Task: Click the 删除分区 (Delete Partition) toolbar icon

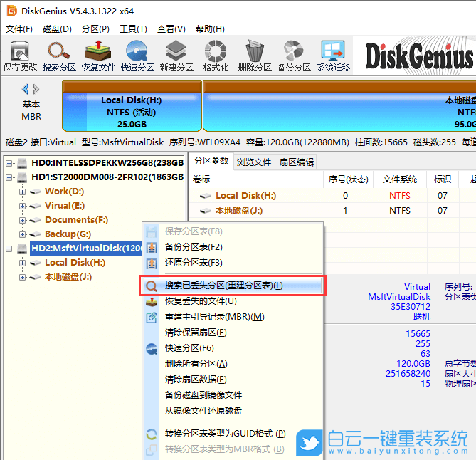Action: click(x=255, y=56)
